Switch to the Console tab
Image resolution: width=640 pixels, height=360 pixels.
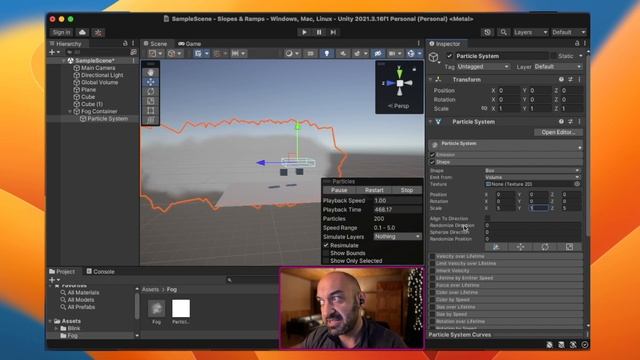(x=100, y=271)
